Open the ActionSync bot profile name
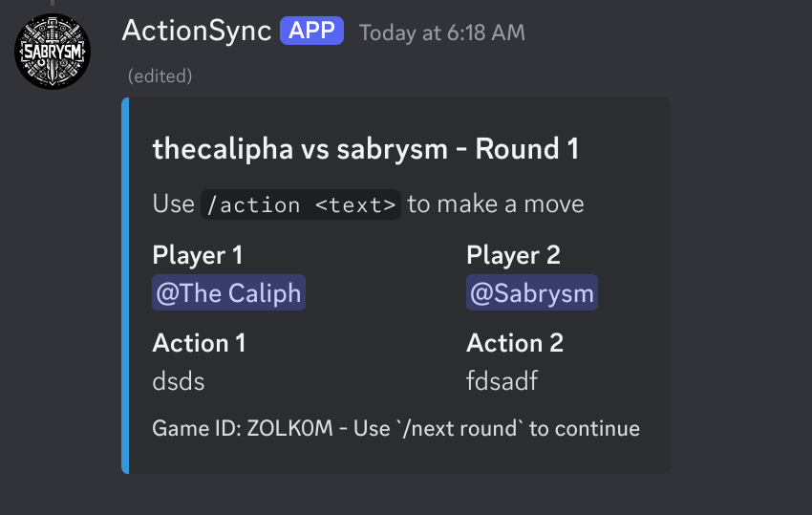 tap(196, 31)
